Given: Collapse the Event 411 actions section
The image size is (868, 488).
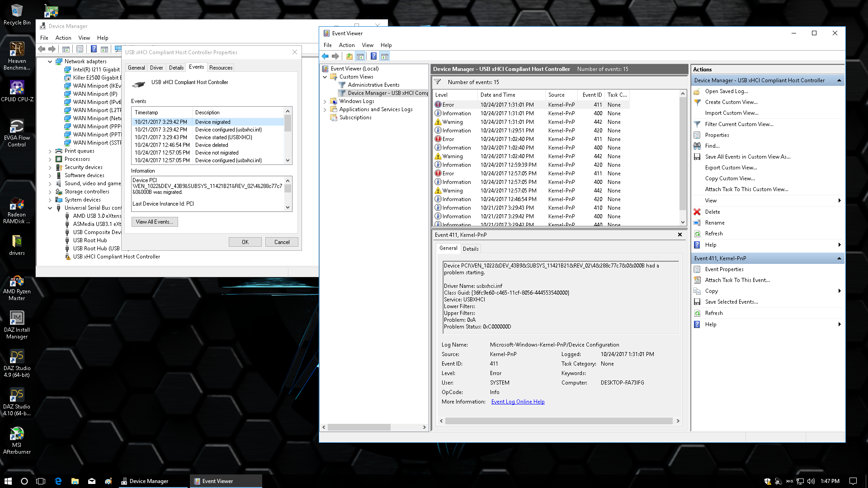Looking at the screenshot, I should click(839, 258).
